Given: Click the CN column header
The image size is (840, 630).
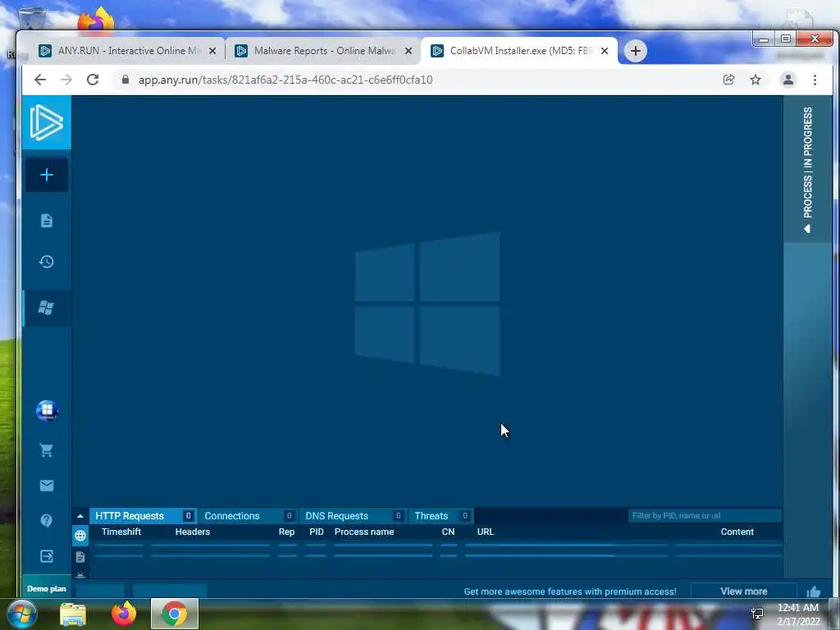Looking at the screenshot, I should coord(448,532).
